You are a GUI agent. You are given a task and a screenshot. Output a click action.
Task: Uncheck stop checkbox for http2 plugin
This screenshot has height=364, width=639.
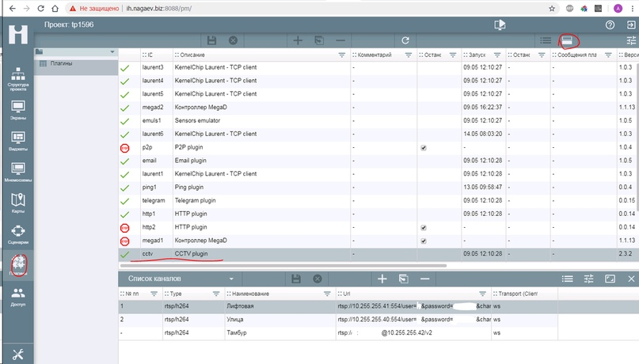pyautogui.click(x=424, y=228)
